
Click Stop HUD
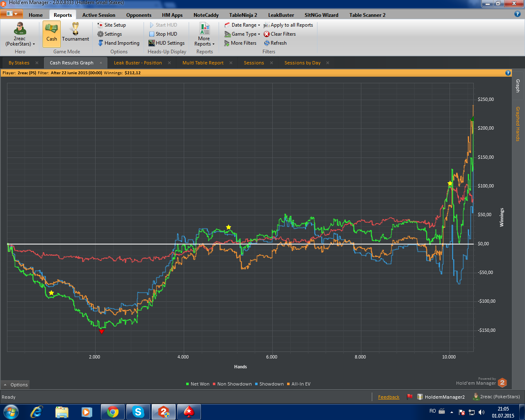click(163, 34)
